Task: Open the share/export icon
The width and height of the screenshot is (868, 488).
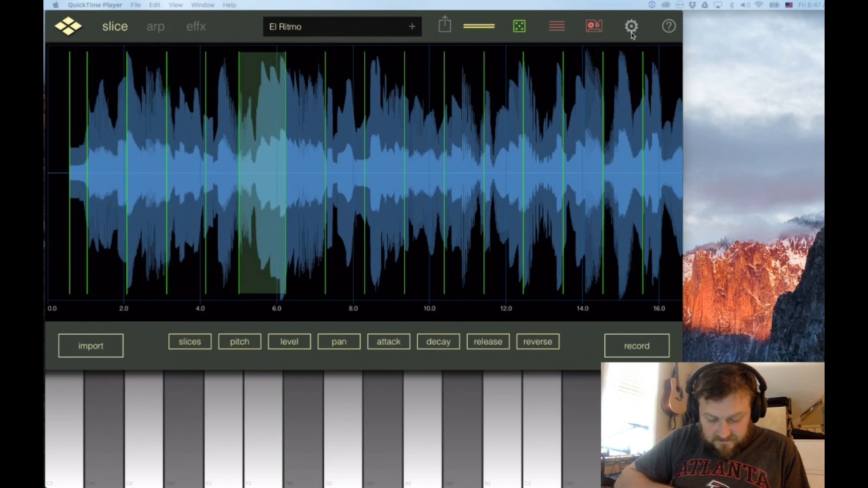Action: point(444,25)
